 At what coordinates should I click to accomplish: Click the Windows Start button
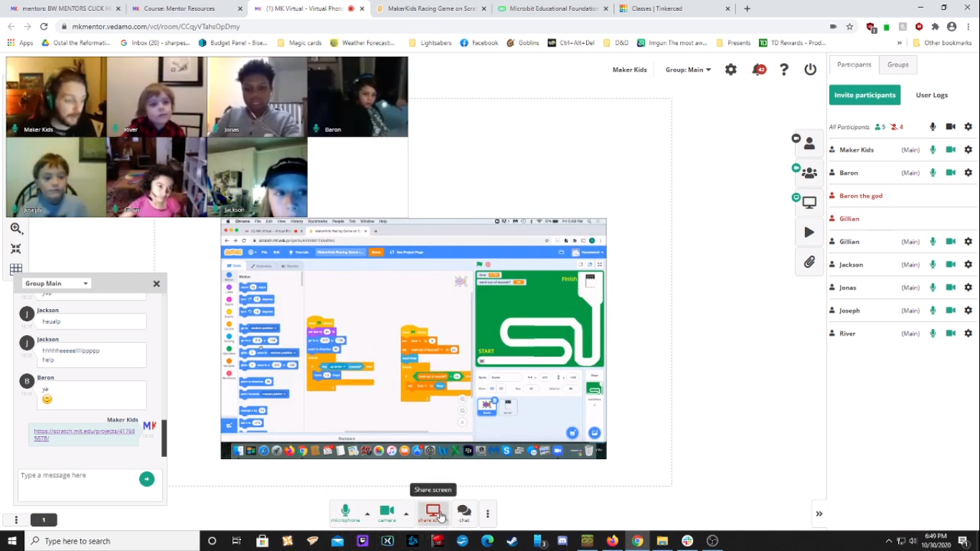[x=12, y=541]
